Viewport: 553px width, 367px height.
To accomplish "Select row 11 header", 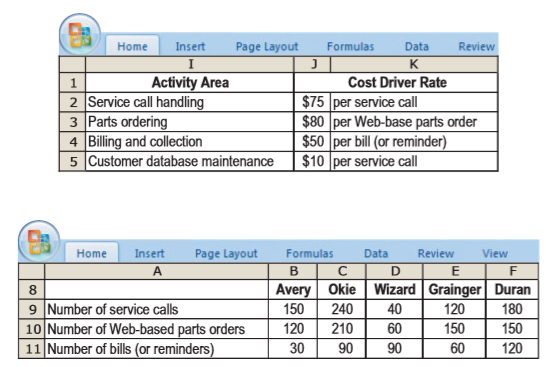I will (32, 349).
